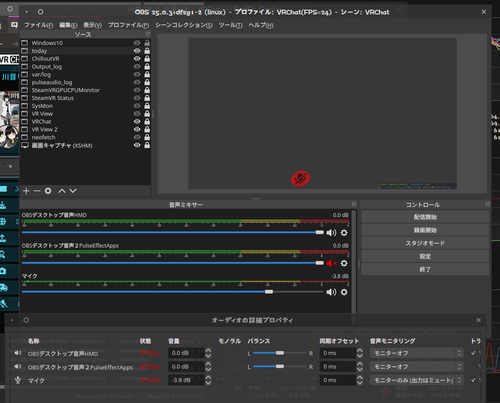The height and width of the screenshot is (403, 500).
Task: Click the -3.8 dB volume field for マイク
Action: point(186,380)
